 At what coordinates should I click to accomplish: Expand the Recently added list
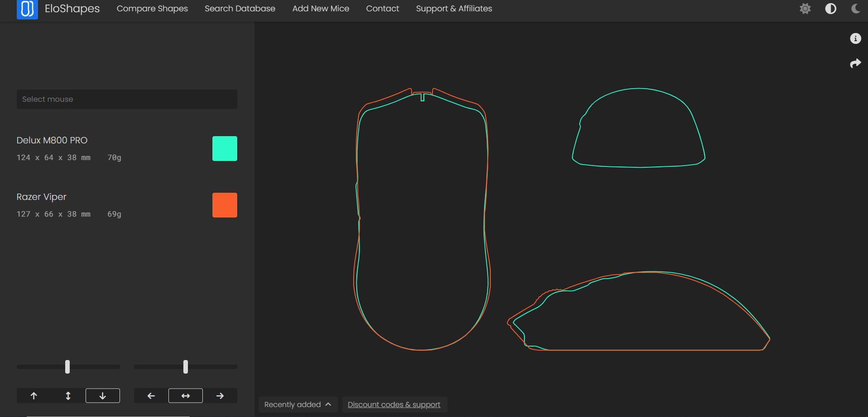pyautogui.click(x=297, y=404)
